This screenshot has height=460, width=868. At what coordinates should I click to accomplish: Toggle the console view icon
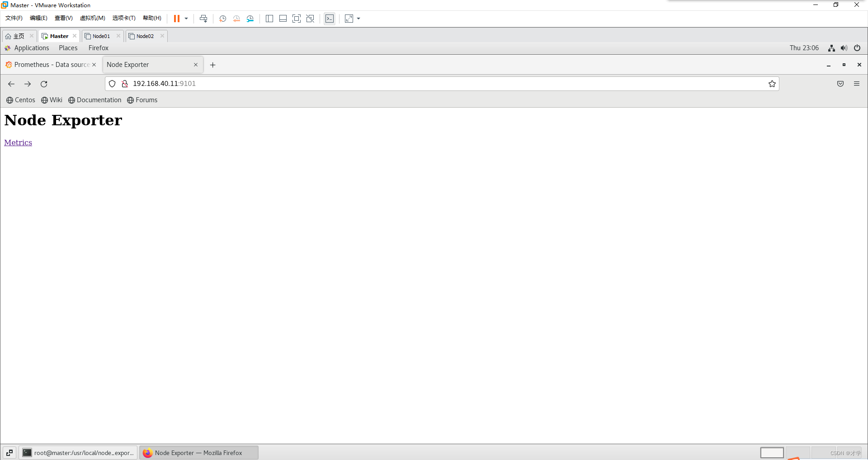click(x=330, y=19)
